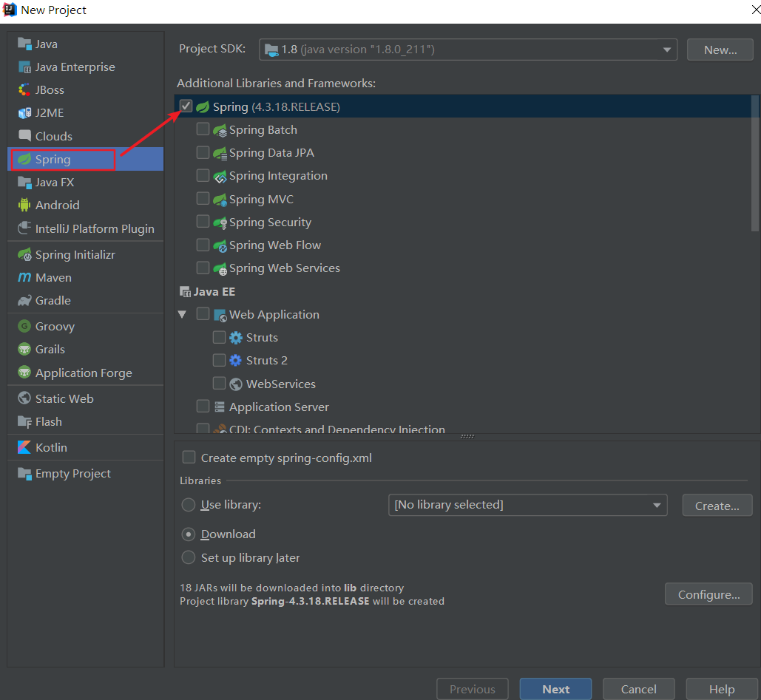
Task: Click the Gradle elephant icon
Action: (24, 301)
